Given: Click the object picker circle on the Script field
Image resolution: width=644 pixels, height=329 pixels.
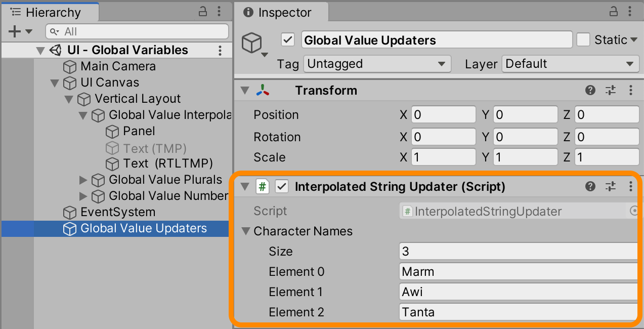Looking at the screenshot, I should click(634, 211).
